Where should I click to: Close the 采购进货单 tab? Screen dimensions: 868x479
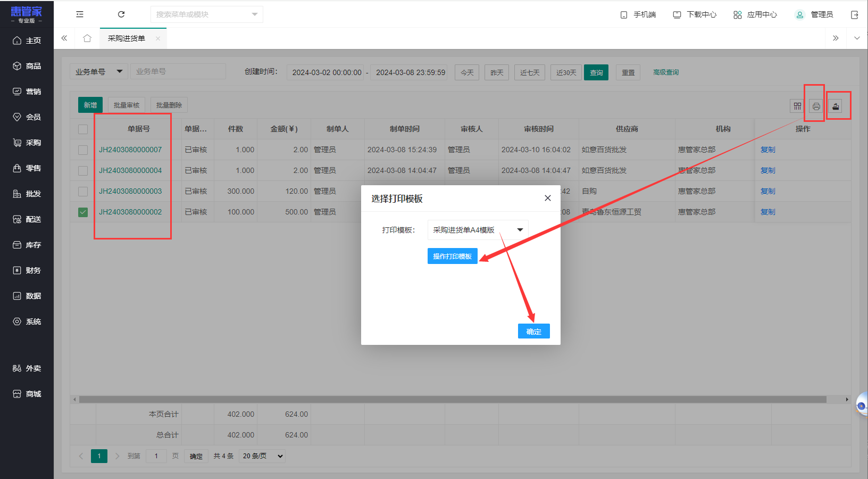coord(158,38)
